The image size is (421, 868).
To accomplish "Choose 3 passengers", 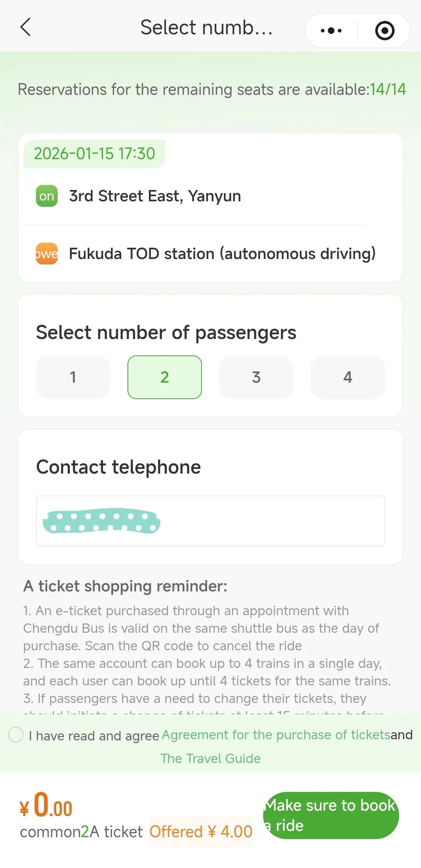I will 256,377.
